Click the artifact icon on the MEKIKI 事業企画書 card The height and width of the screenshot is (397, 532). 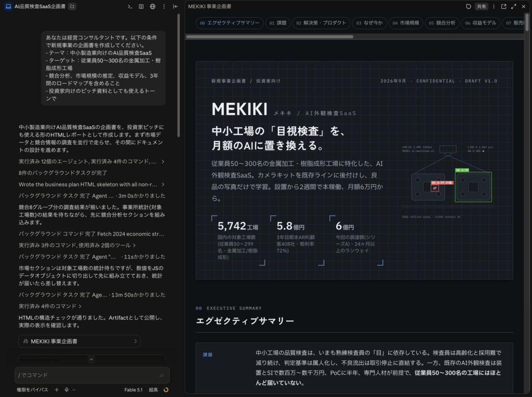(x=25, y=341)
